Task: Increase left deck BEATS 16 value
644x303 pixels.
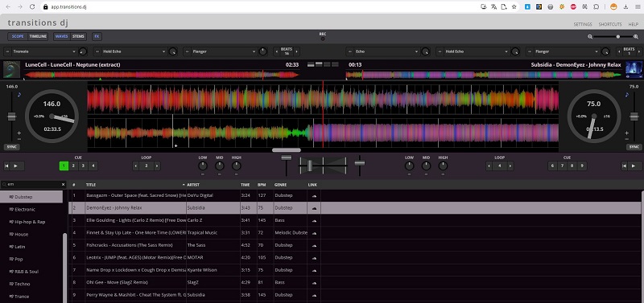Action: 296,51
